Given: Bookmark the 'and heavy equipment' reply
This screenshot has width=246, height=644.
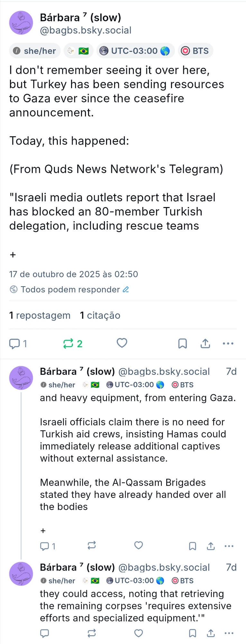Looking at the screenshot, I should tap(192, 546).
